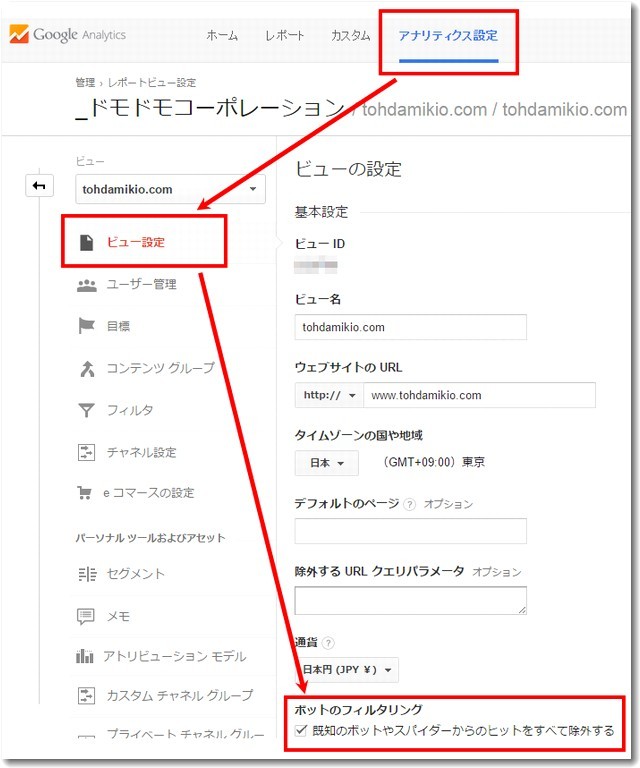Click the コンテンツ グループ icon
The image size is (640, 768).
pyautogui.click(x=87, y=368)
